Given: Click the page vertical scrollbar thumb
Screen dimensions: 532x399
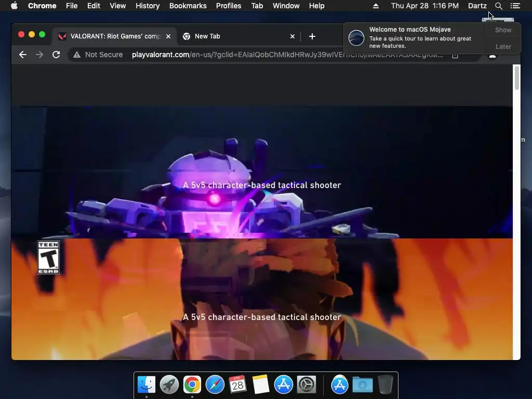Looking at the screenshot, I should pos(517,78).
